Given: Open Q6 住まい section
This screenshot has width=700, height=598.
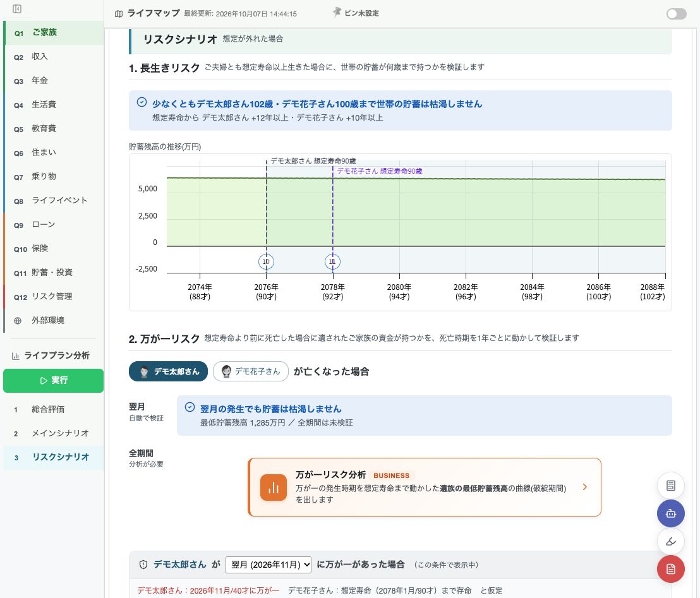Looking at the screenshot, I should pyautogui.click(x=54, y=153).
